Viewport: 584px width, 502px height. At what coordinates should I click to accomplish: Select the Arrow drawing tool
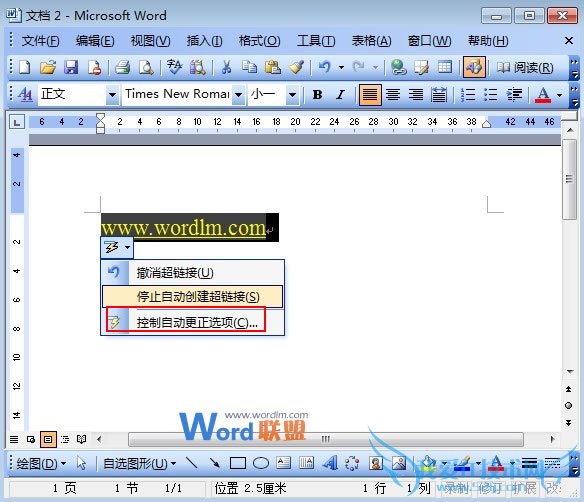215,463
